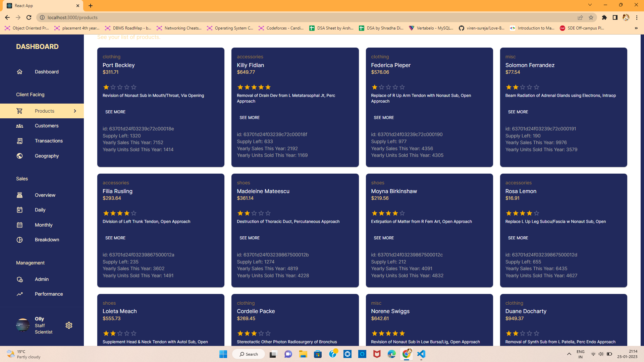
Task: Open Daily sales via the calendar icon
Action: coord(19,210)
